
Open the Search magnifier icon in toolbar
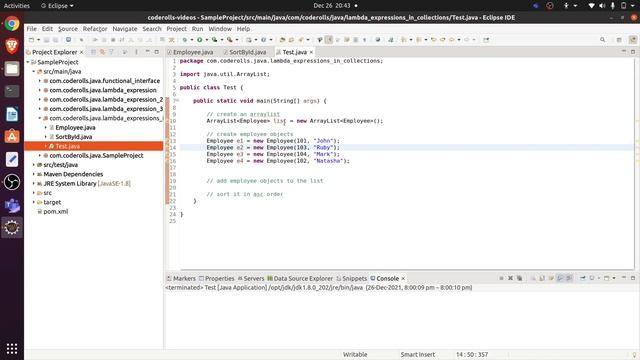coord(602,40)
